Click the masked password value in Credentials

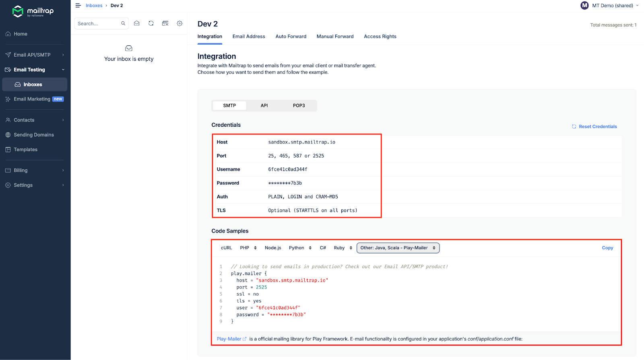(x=285, y=183)
